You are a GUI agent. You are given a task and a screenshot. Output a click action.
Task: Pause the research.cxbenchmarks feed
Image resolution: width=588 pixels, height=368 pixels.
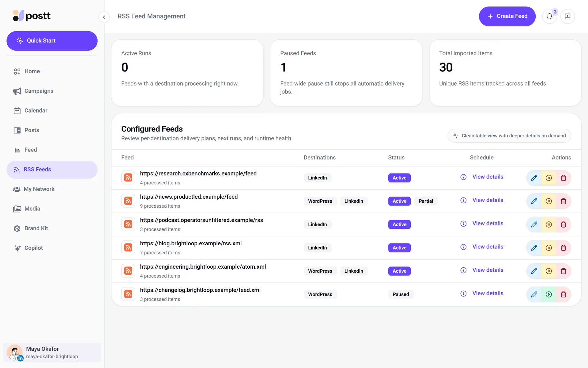coord(548,178)
